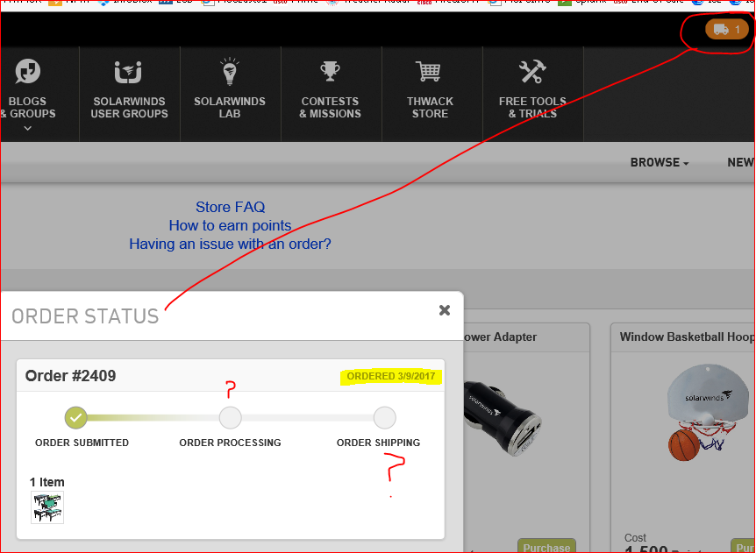
Task: Select Contests & Missions menu label
Action: pos(331,108)
